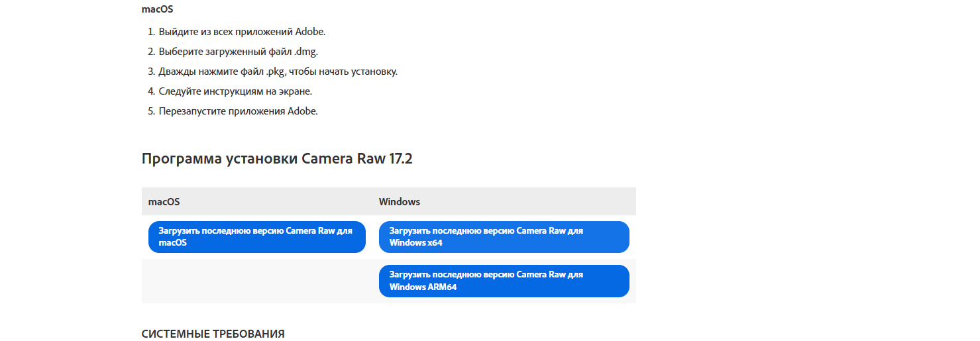Click the 'Программа установки Camera Raw 17.2' heading

(277, 159)
